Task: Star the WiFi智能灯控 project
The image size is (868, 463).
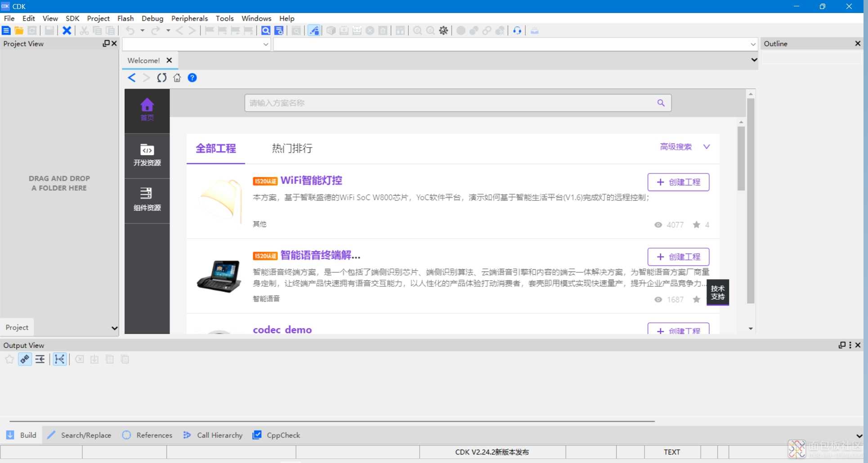Action: 696,225
